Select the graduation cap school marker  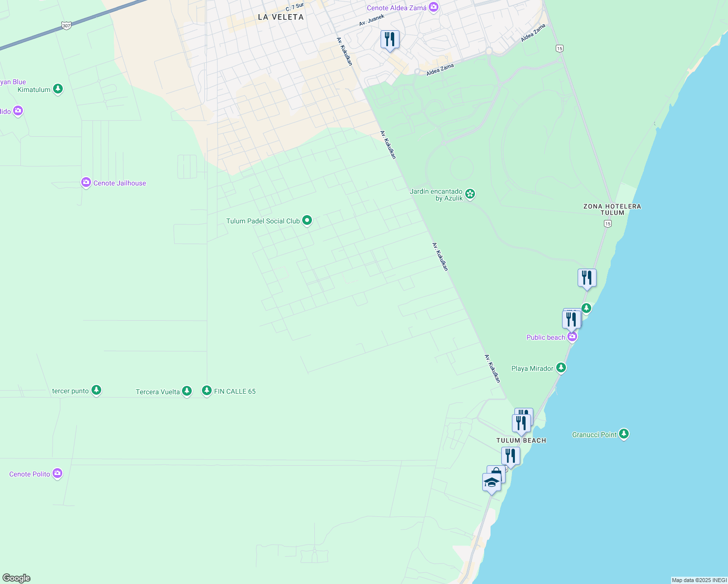[491, 483]
